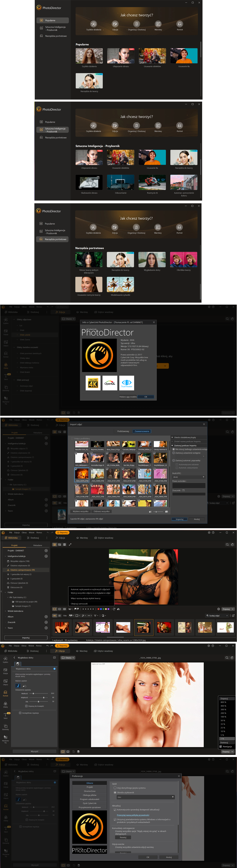Screen dimensions: 237x868
Task: Open ENU language dropdown in Preferencje dialog
Action: (145, 797)
